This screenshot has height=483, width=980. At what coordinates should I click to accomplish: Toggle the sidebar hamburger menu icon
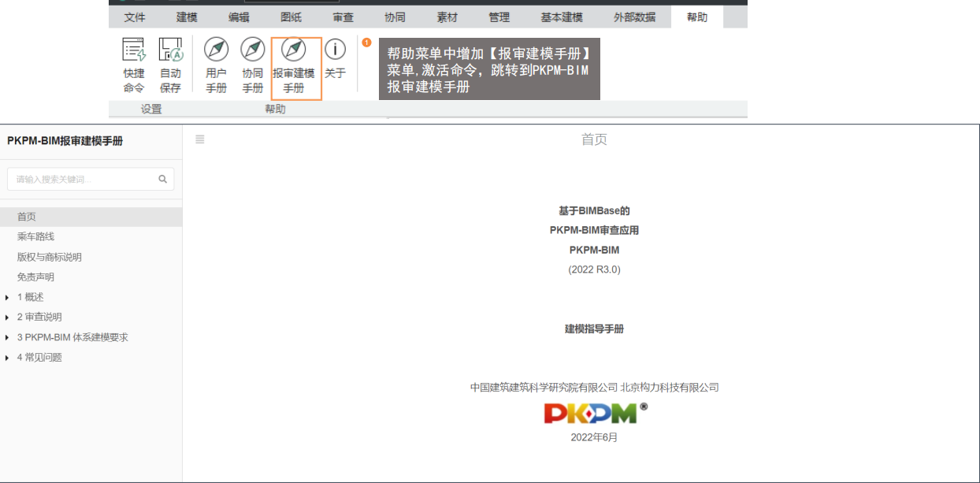(200, 139)
